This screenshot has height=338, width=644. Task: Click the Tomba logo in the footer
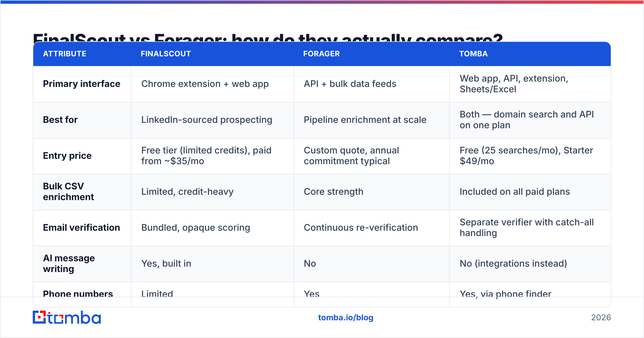[67, 317]
